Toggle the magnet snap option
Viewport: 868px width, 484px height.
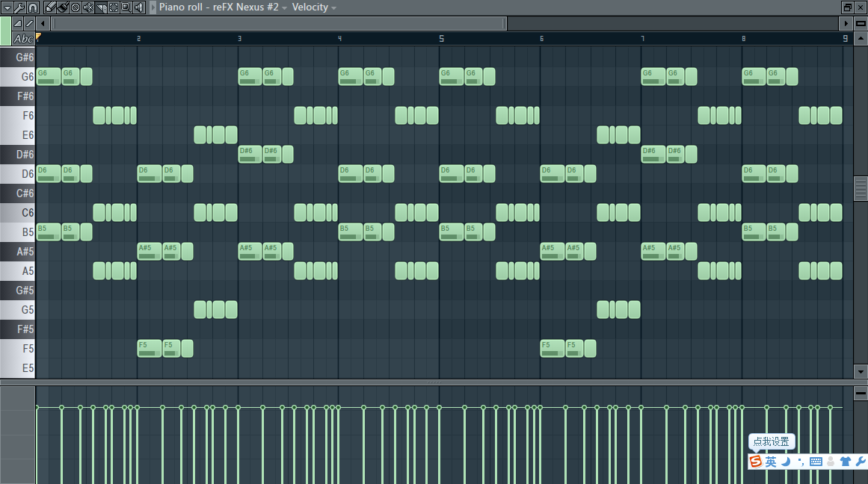pyautogui.click(x=33, y=7)
